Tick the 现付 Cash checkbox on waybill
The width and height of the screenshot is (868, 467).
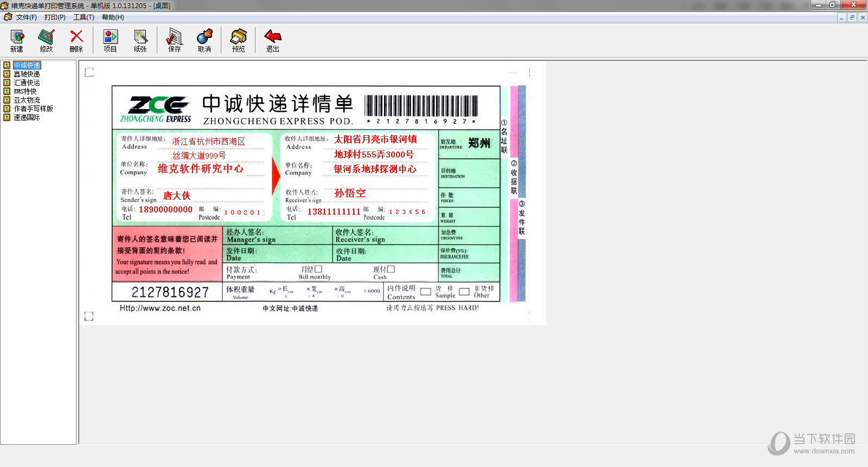pyautogui.click(x=391, y=269)
